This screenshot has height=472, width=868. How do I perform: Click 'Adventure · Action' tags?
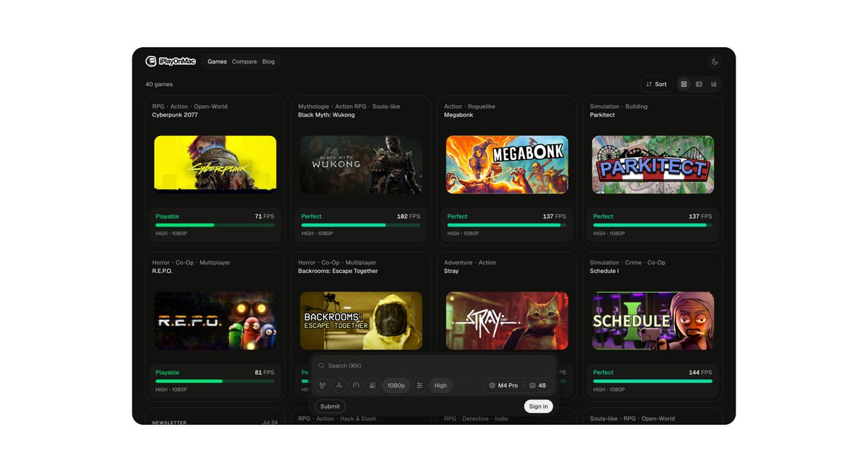pos(470,263)
